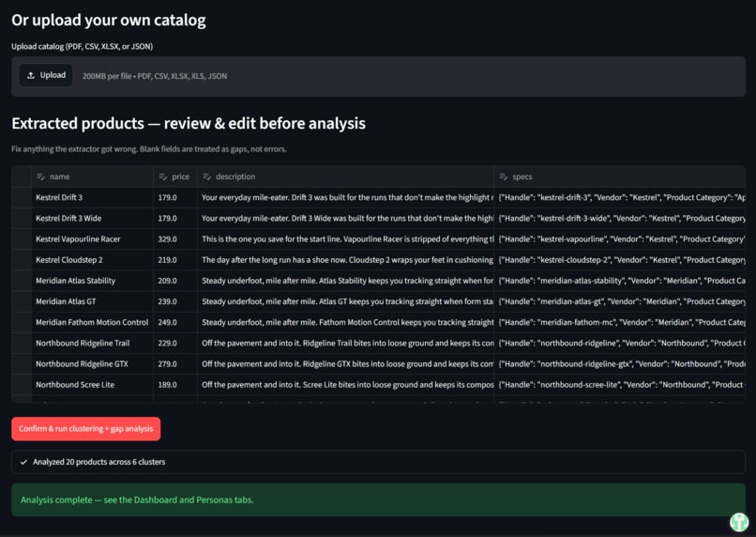Open the green accessibility icon at the bottom-right corner
Image resolution: width=756 pixels, height=537 pixels.
point(739,521)
